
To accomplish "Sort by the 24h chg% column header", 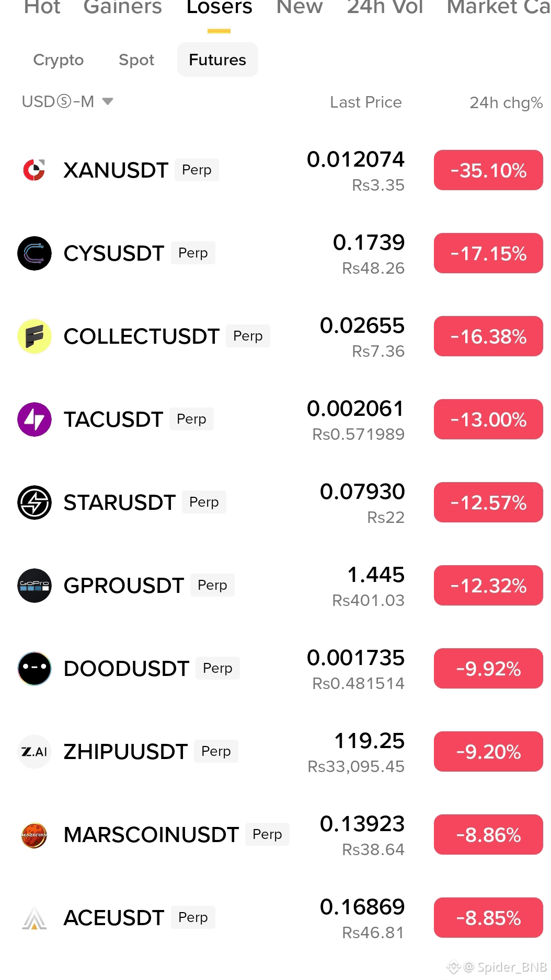I will point(506,102).
